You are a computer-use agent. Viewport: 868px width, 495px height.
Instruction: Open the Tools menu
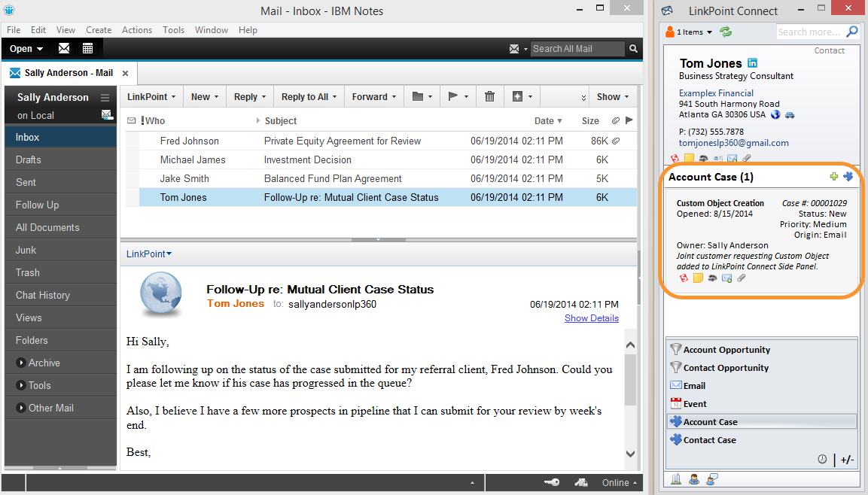click(x=173, y=30)
